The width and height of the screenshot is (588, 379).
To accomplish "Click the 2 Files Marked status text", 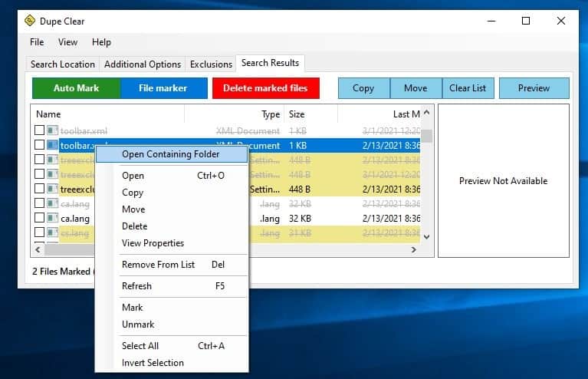I will [61, 272].
